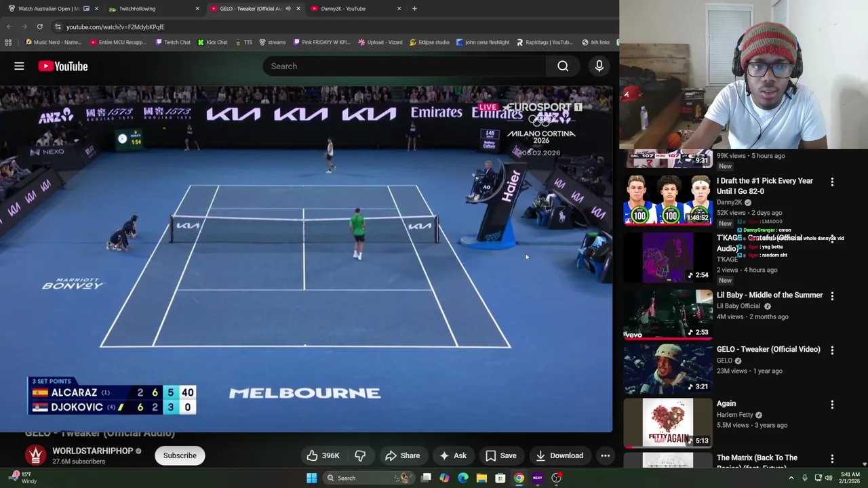Open options menu for I Draft the #1 Pick
The image size is (868, 488).
click(x=832, y=182)
